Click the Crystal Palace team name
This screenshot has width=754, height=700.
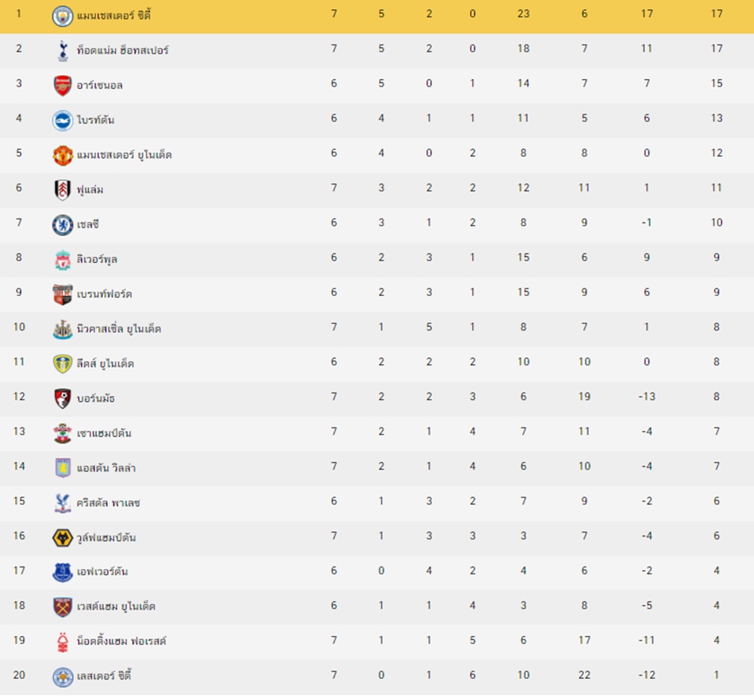point(108,503)
